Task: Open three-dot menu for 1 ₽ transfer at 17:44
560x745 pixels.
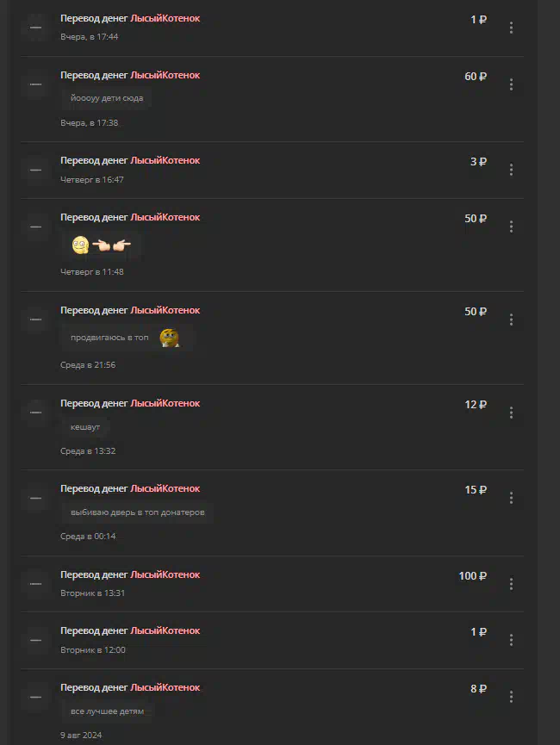Action: click(511, 28)
